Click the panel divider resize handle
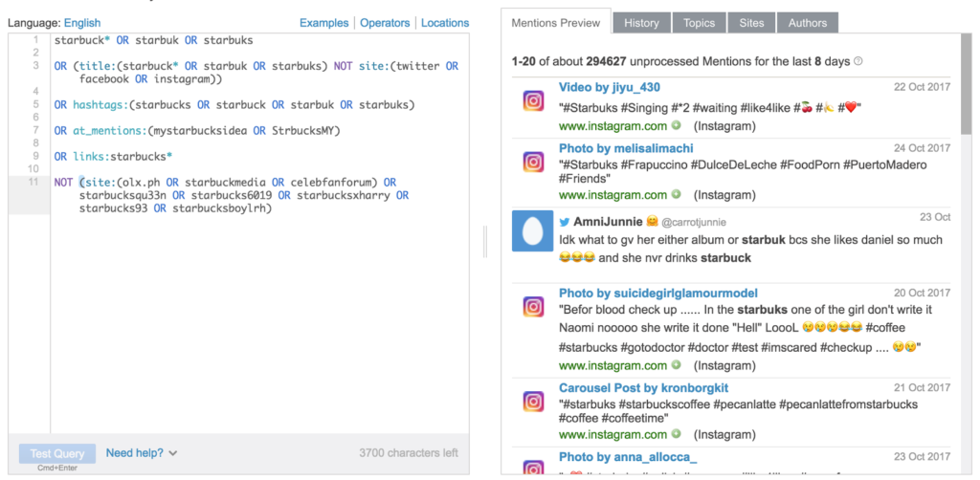The height and width of the screenshot is (480, 980). click(485, 241)
